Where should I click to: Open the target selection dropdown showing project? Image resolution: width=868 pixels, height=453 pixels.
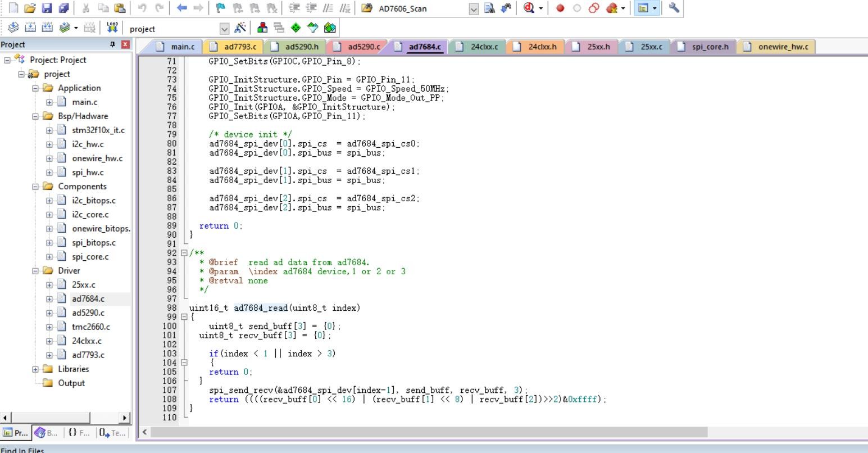(x=225, y=28)
